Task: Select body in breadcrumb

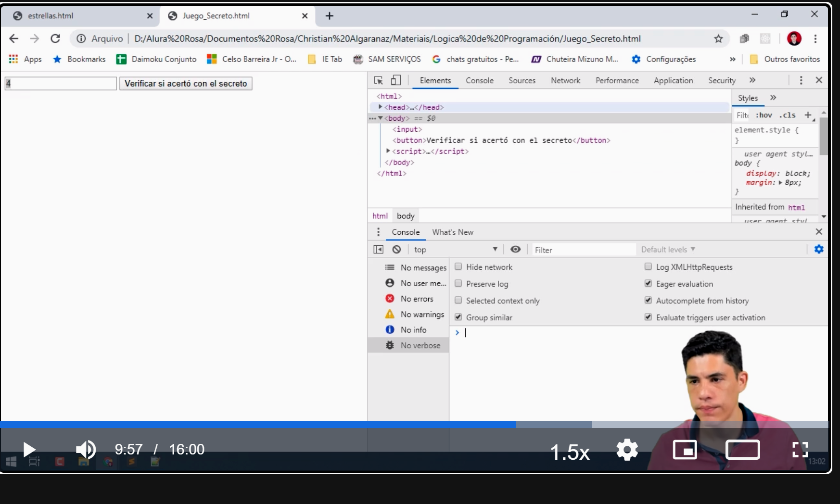Action: point(406,216)
